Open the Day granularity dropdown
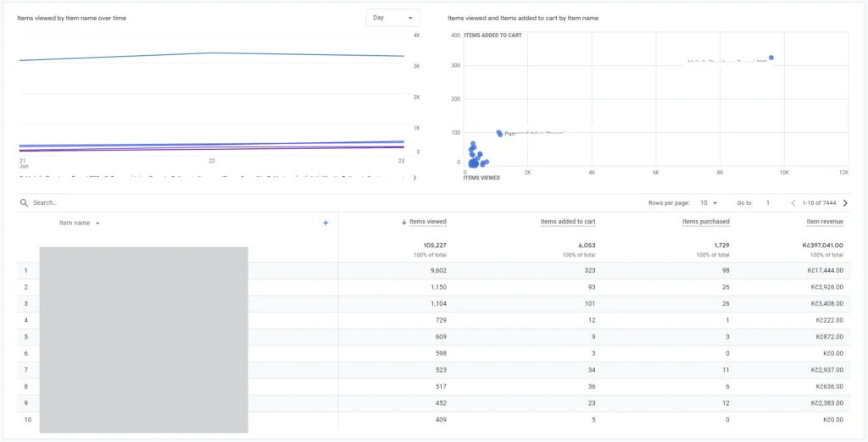This screenshot has width=868, height=442. (x=392, y=18)
